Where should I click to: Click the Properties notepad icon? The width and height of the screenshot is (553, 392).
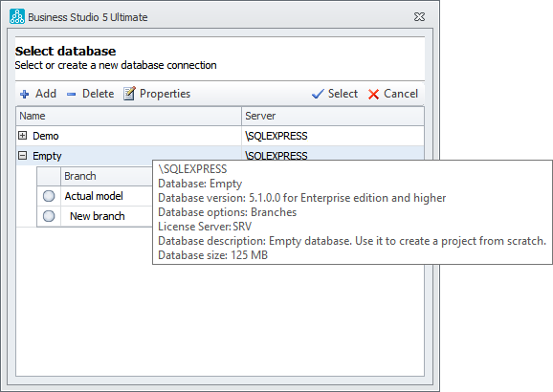[x=129, y=94]
